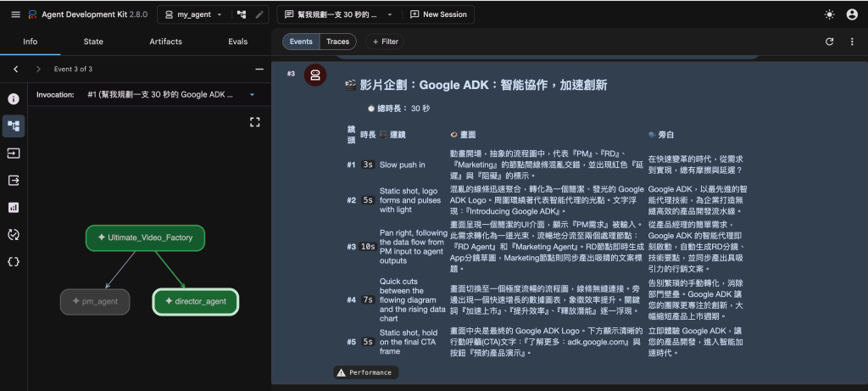868x391 pixels.
Task: Click the pencil edit agent icon
Action: 259,15
